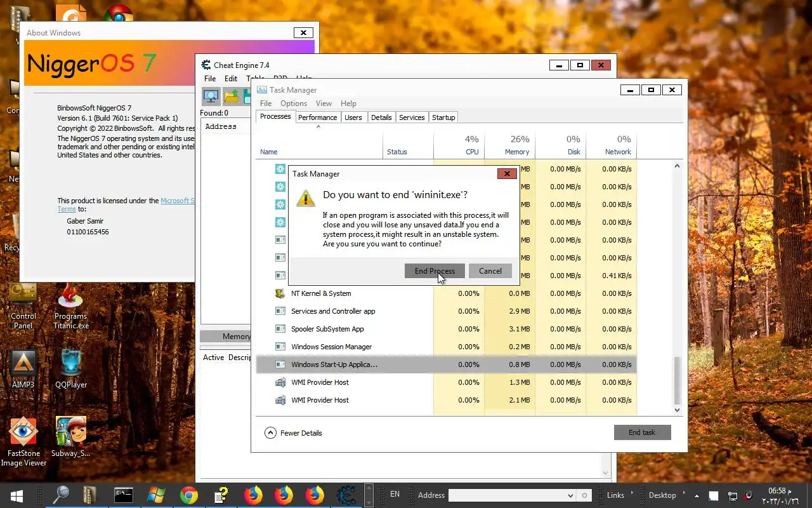This screenshot has width=812, height=508.
Task: Open Task Manager's View menu
Action: [x=324, y=104]
